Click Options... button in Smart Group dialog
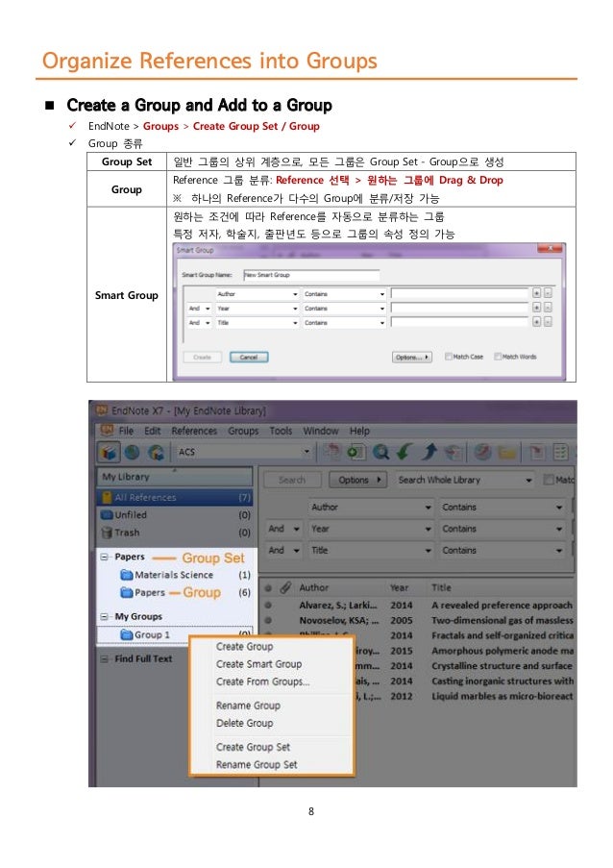Image resolution: width=613 pixels, height=868 pixels. point(412,357)
